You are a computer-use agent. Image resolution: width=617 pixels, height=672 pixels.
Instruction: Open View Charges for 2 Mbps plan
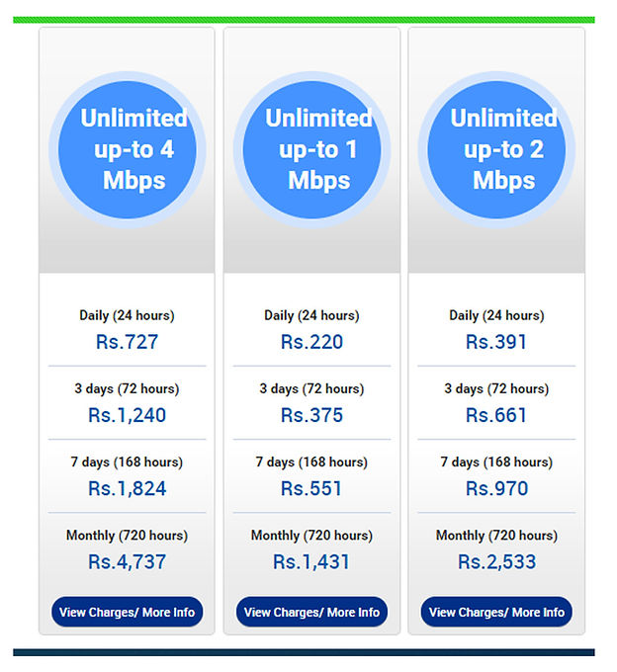[496, 612]
